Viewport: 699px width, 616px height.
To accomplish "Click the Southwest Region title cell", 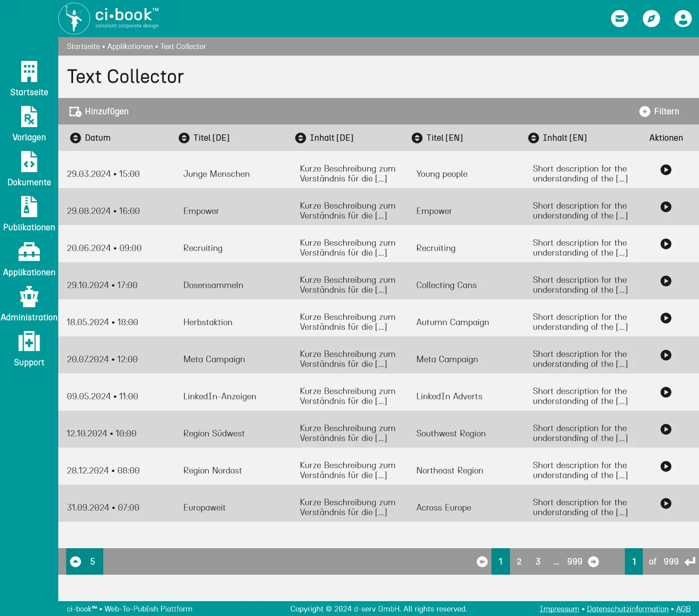I will [451, 433].
